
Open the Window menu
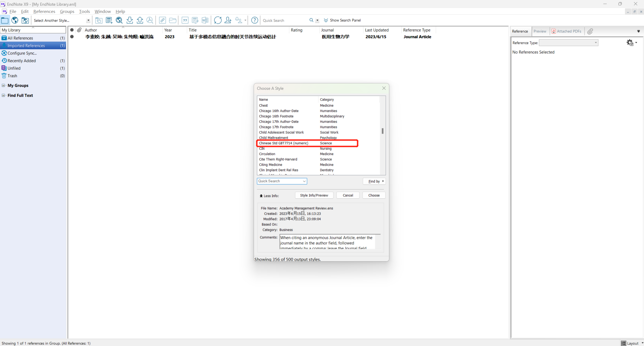click(102, 11)
